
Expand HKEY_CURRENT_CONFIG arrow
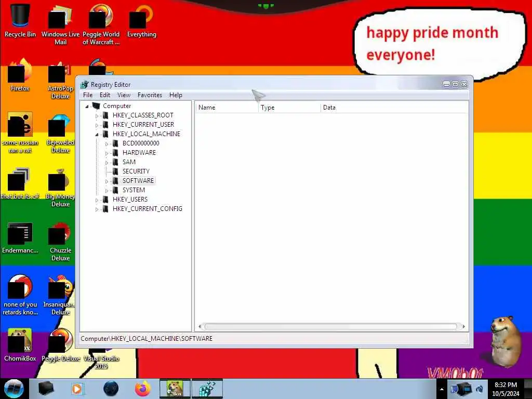[97, 209]
